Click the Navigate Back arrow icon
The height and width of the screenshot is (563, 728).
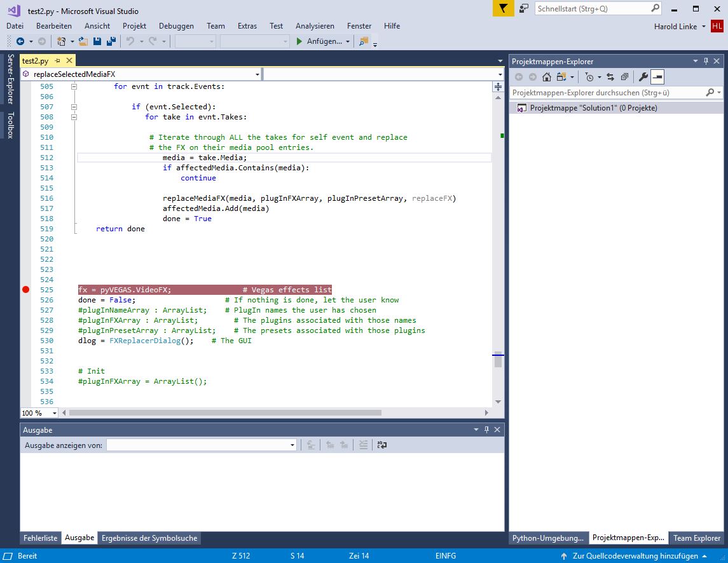click(x=20, y=41)
